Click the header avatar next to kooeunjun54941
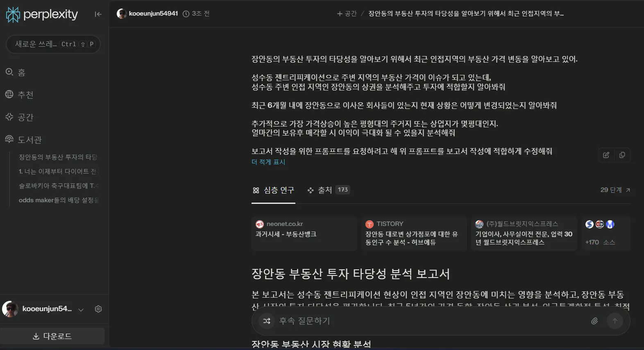This screenshot has height=350, width=644. coord(122,14)
